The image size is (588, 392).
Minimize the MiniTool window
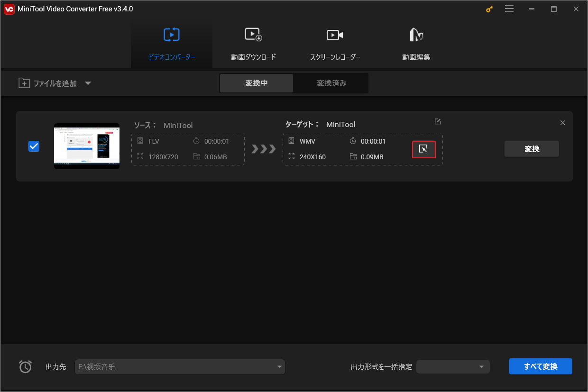pyautogui.click(x=531, y=9)
